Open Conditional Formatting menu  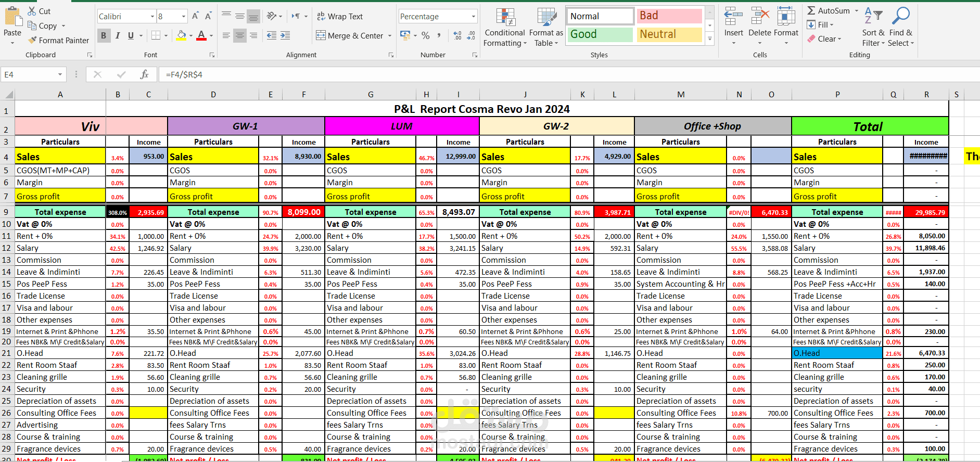pyautogui.click(x=504, y=27)
